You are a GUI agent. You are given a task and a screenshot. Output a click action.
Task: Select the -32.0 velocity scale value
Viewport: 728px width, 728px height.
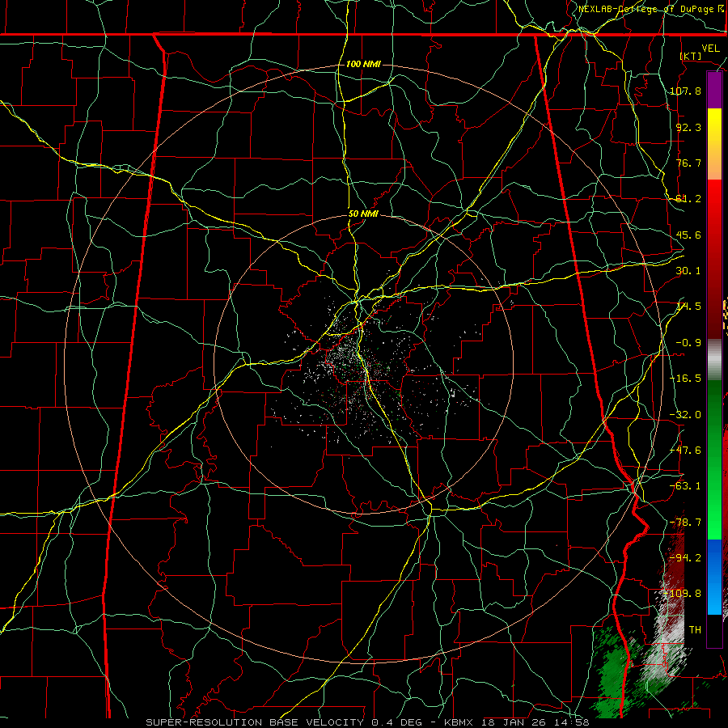686,415
